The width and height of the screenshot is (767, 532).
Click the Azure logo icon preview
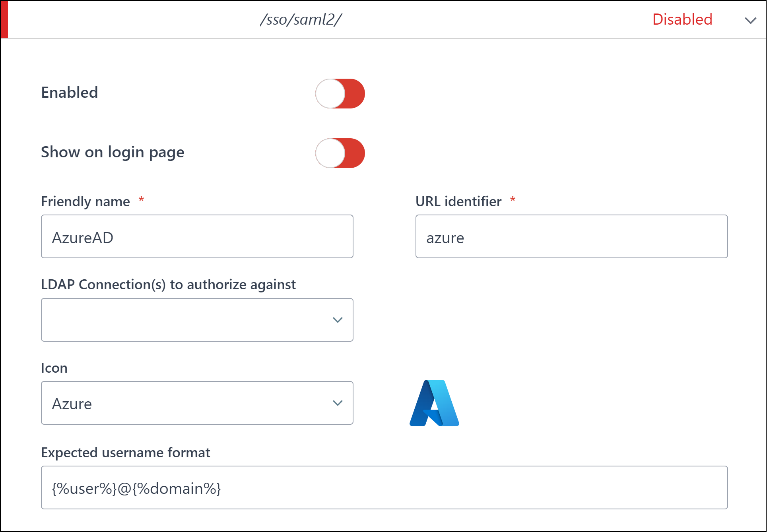click(x=434, y=403)
